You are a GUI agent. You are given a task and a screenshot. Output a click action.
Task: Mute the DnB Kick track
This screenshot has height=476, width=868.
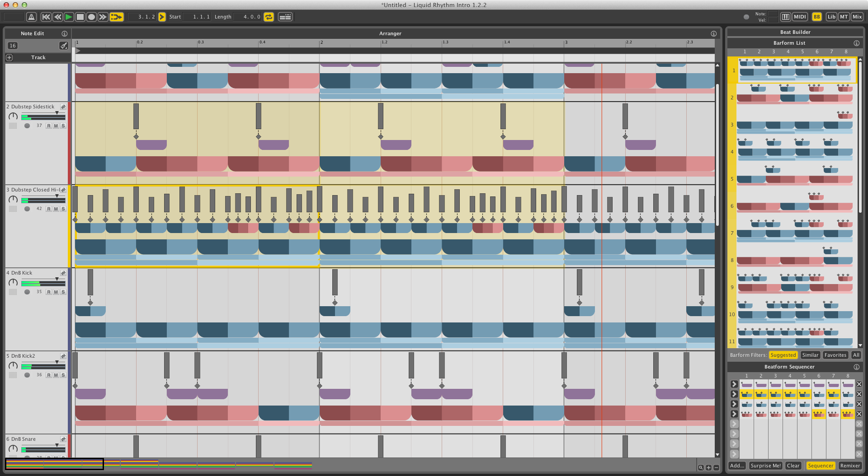[x=56, y=292]
